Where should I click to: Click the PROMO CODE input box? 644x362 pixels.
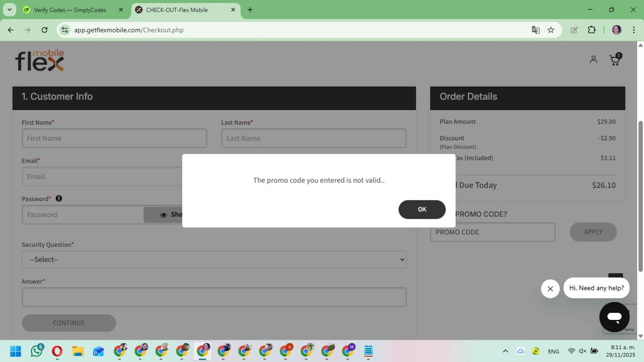click(493, 232)
